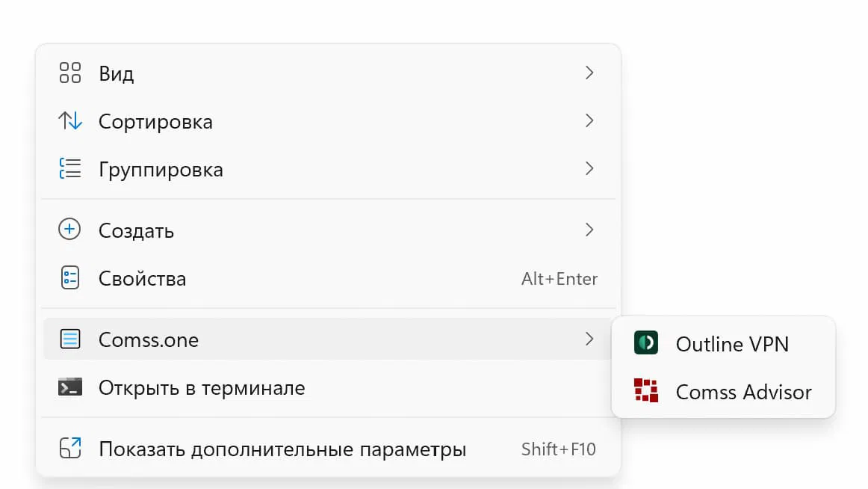868x489 pixels.
Task: Click the Группировка list icon
Action: click(69, 169)
